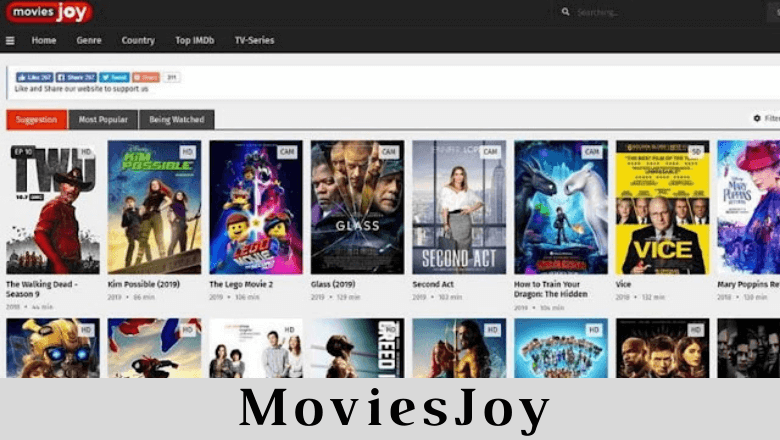
Task: Open the Second Act poster
Action: 459,207
